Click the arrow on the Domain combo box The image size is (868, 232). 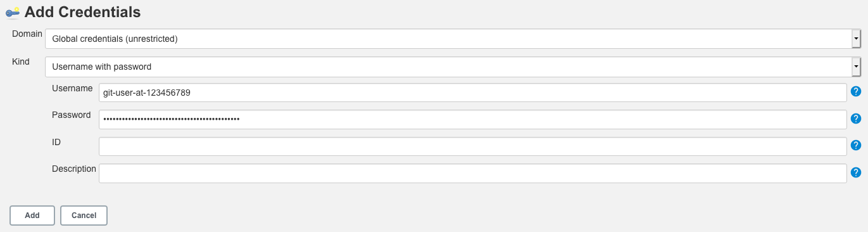point(856,39)
